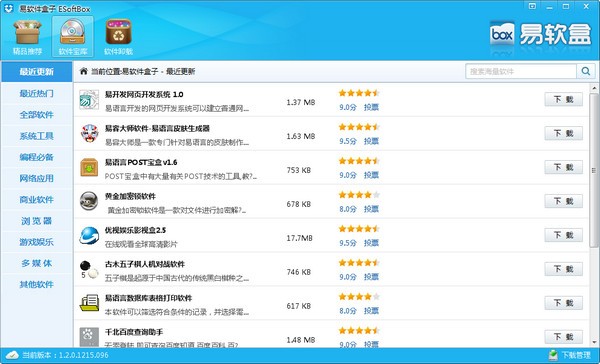Click the 易容大师 opera mask icon
The width and height of the screenshot is (600, 364).
click(x=89, y=133)
